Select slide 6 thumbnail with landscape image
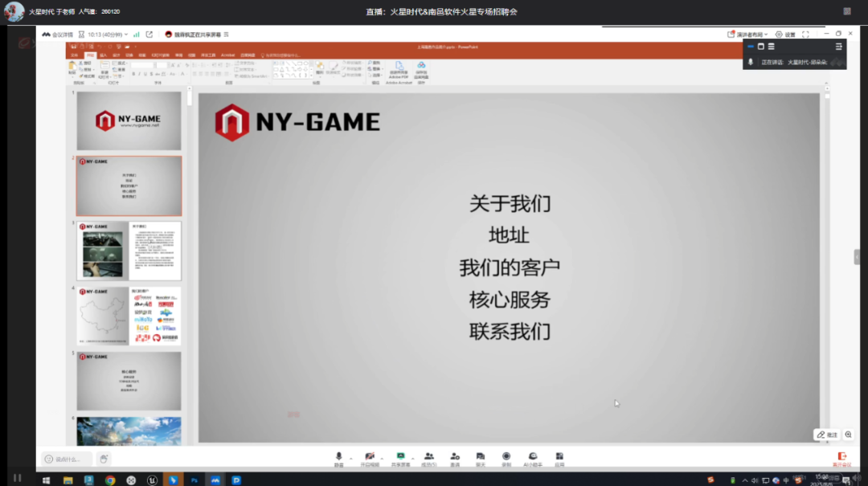868x486 pixels. [x=129, y=431]
